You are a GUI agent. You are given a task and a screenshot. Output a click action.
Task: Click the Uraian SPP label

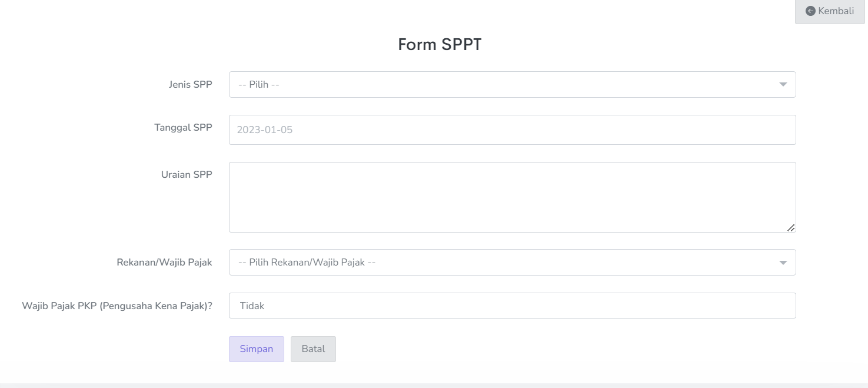pyautogui.click(x=187, y=174)
